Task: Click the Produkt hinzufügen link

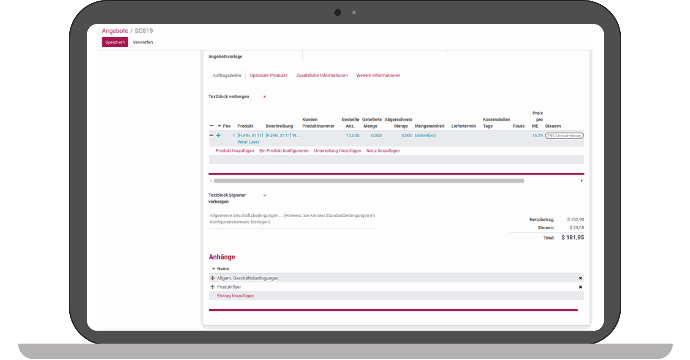Action: tap(235, 151)
